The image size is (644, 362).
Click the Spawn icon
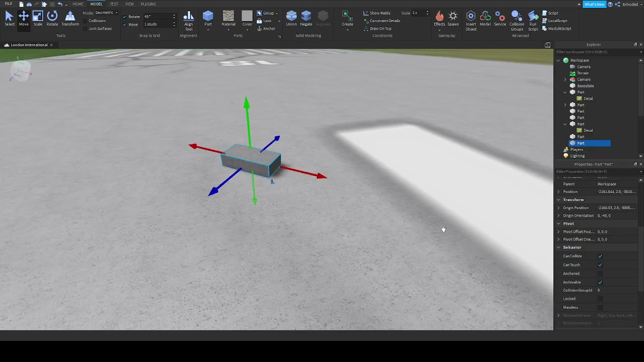[x=453, y=19]
